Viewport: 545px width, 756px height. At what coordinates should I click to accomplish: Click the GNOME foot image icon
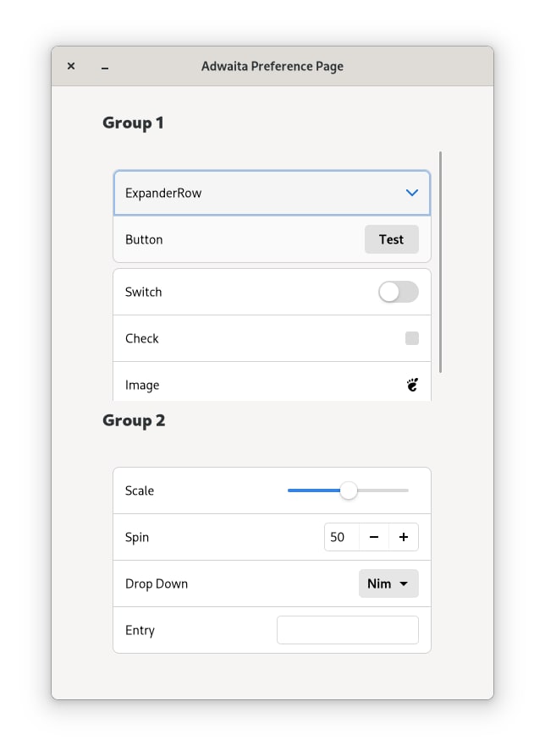(412, 385)
